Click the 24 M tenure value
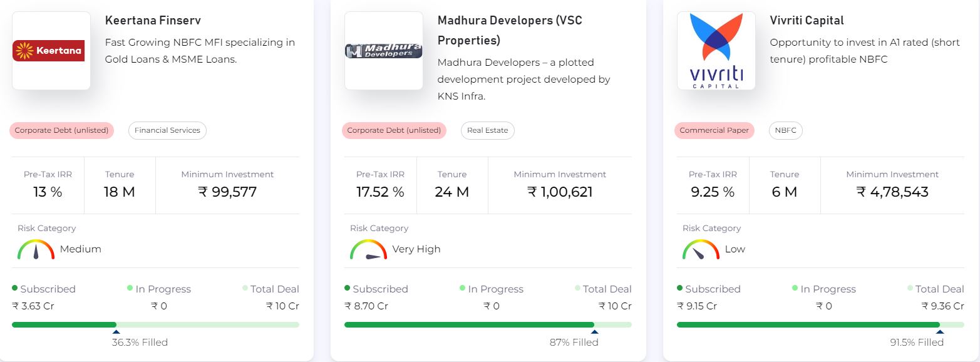 pos(452,192)
